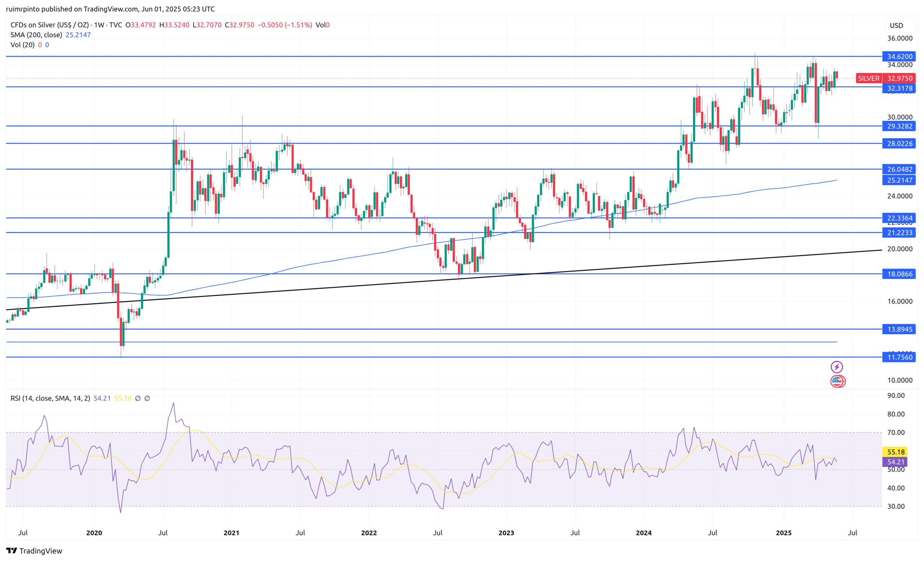This screenshot has width=924, height=561.
Task: Click the 2023 label on time axis
Action: [506, 533]
